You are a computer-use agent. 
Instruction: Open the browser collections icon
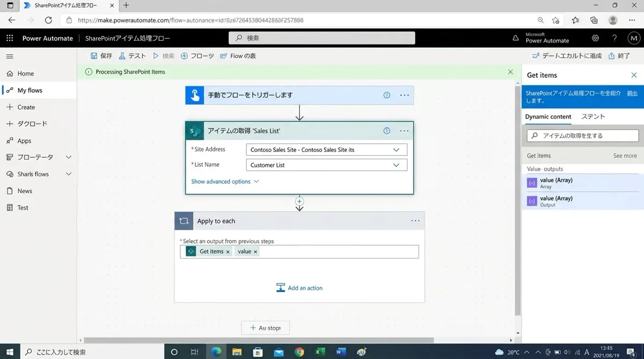pos(594,20)
